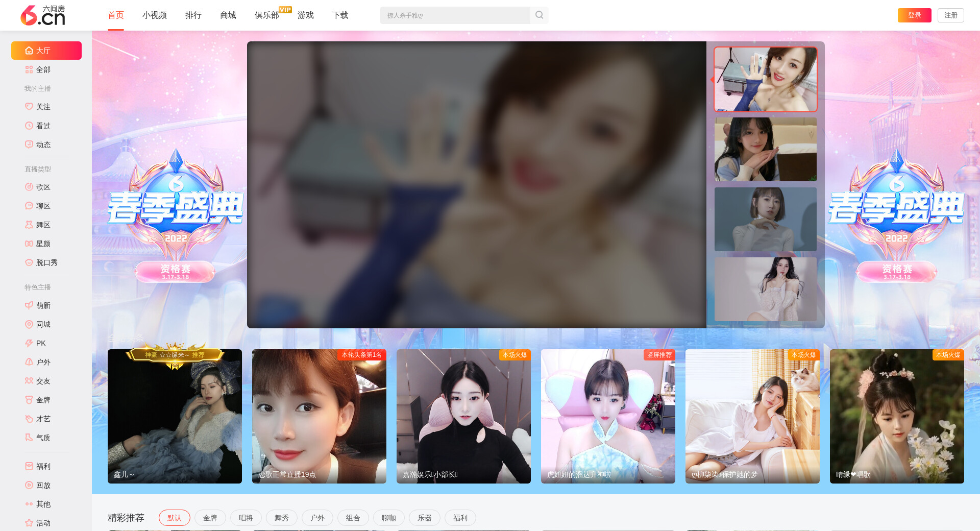Click the 6.cn site logo
Image resolution: width=980 pixels, height=531 pixels.
tap(43, 15)
